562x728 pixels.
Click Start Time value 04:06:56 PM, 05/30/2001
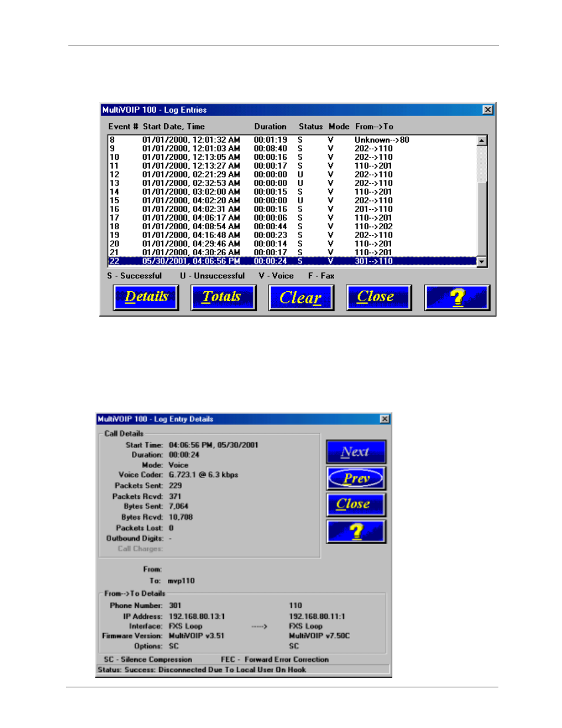click(x=213, y=445)
